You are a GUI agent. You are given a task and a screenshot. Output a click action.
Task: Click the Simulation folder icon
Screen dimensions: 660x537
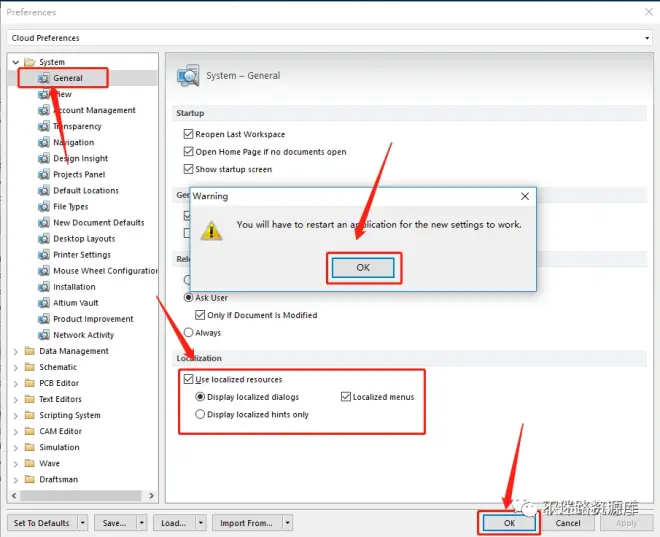click(29, 447)
